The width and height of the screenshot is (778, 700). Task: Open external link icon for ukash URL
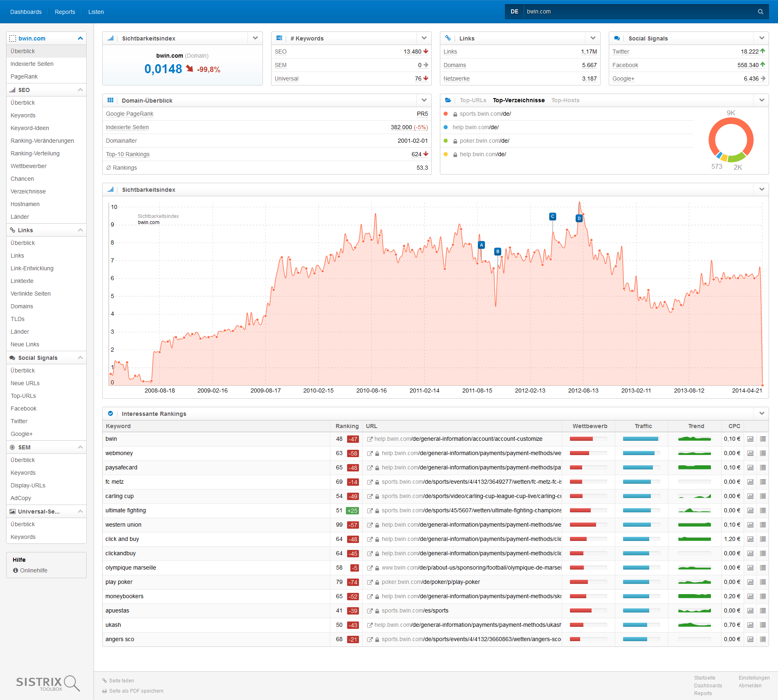pos(370,625)
